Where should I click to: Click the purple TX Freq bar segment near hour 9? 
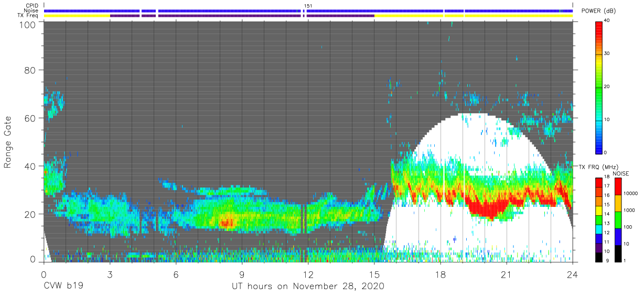tap(231, 16)
